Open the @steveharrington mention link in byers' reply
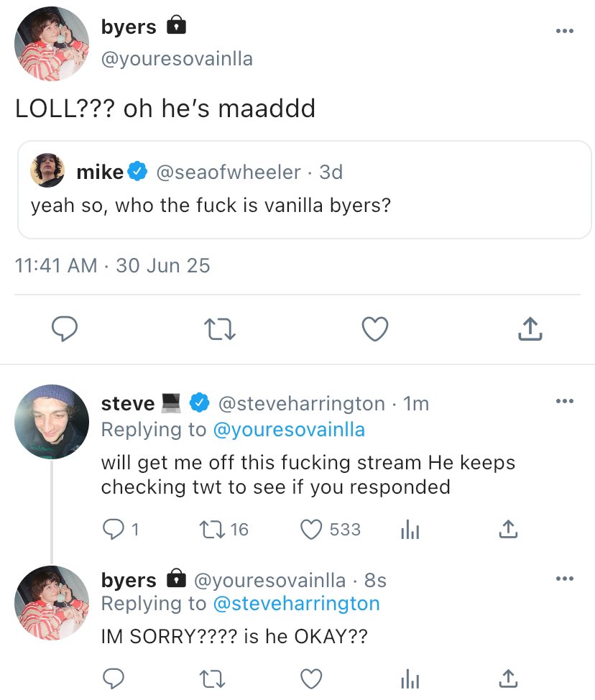Screen dimensions: 595x700 [296, 604]
